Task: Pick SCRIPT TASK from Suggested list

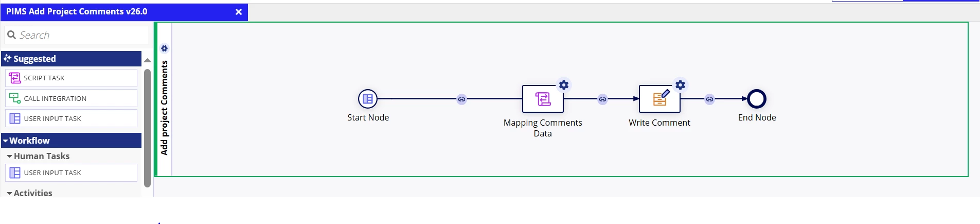Action: pos(71,78)
